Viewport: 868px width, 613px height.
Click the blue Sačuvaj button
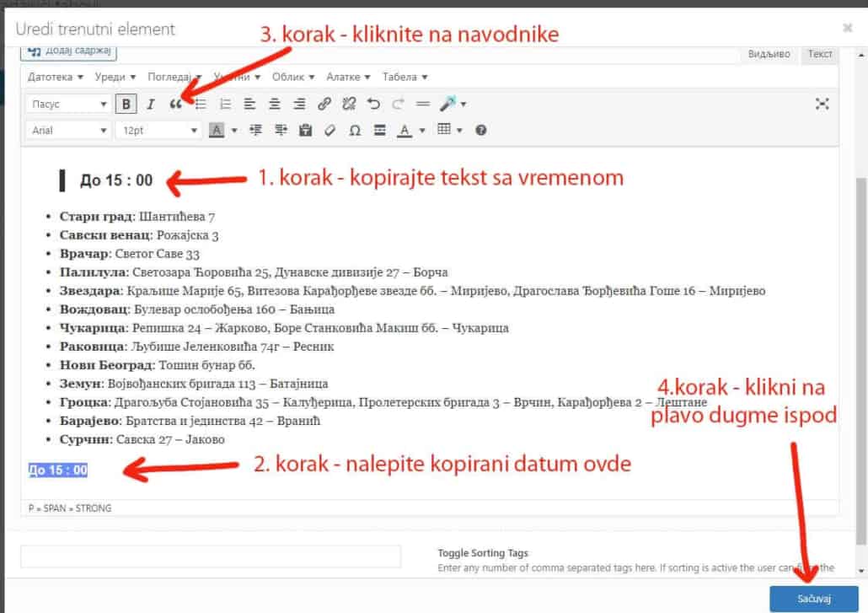click(x=813, y=599)
